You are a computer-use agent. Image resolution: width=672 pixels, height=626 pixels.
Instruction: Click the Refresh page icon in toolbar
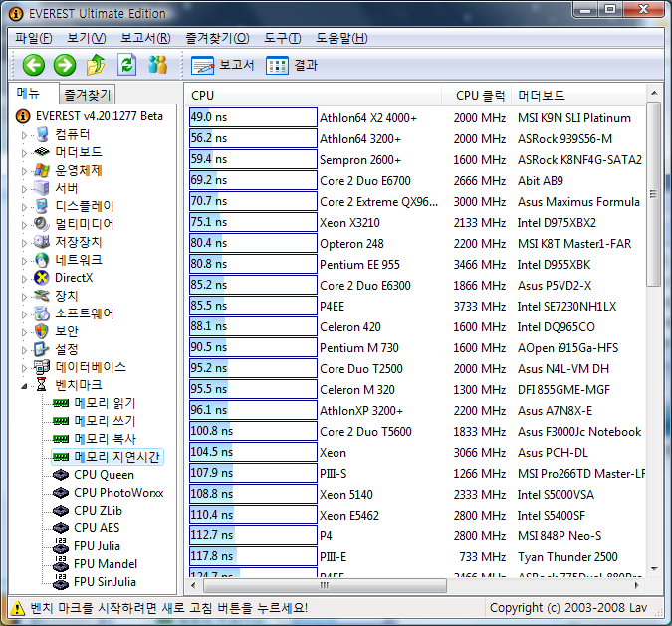pos(126,65)
